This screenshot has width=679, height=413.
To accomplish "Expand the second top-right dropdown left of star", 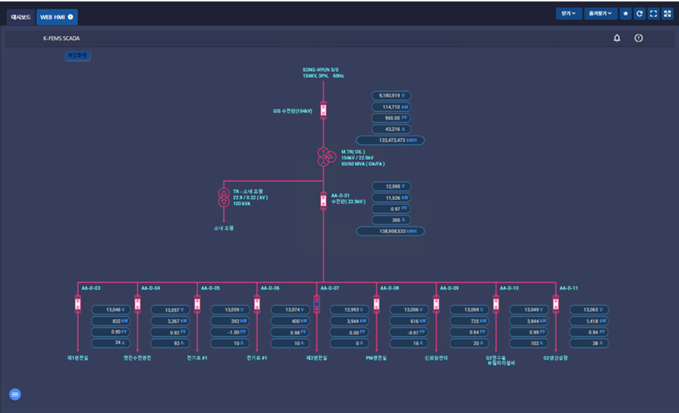I will point(601,14).
